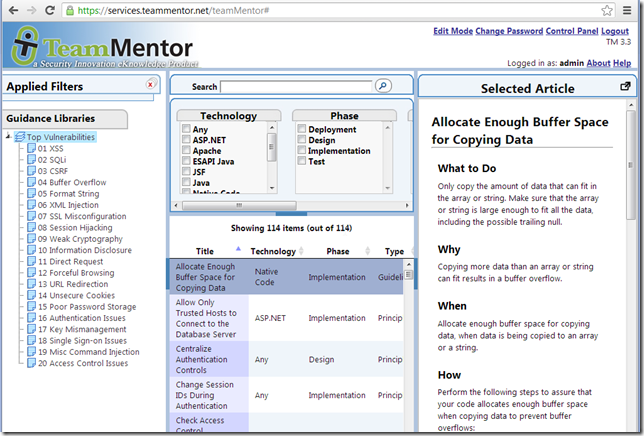Click the browser back arrow
Image resolution: width=644 pixels, height=436 pixels.
coord(13,10)
